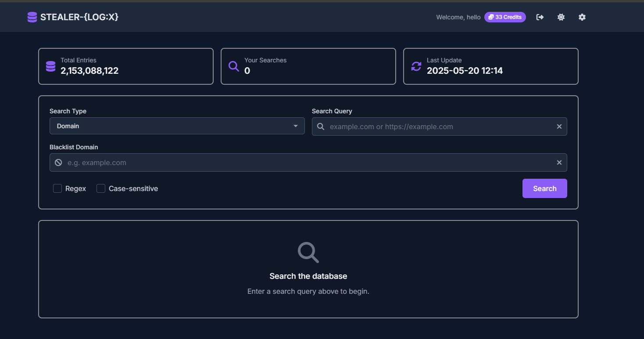Click the 33 Credits badge
Screen dimensions: 644x339
(x=505, y=17)
